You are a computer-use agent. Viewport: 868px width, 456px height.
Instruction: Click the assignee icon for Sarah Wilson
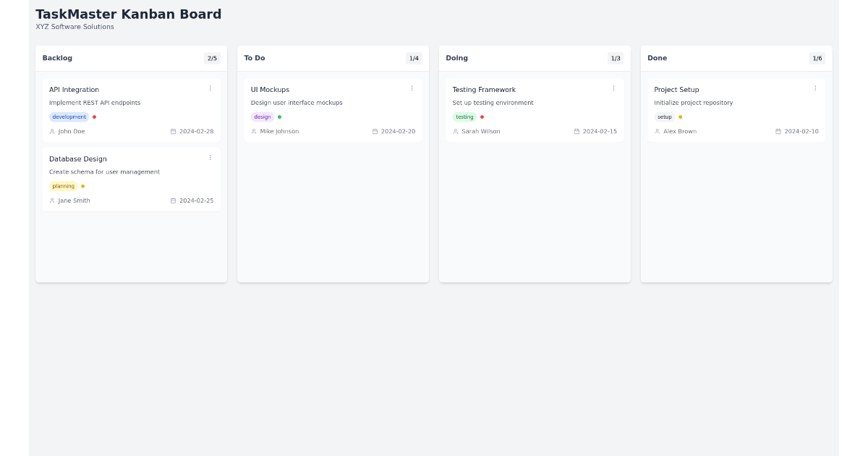[454, 131]
